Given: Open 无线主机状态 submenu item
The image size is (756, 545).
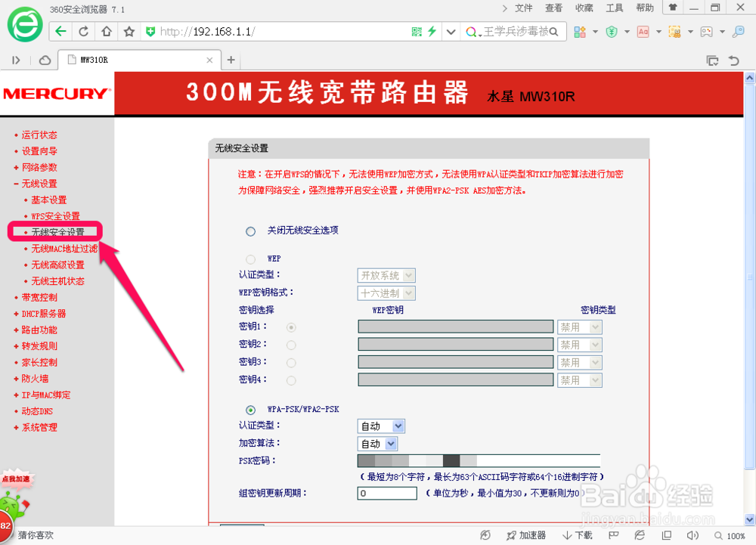Looking at the screenshot, I should pos(57,281).
